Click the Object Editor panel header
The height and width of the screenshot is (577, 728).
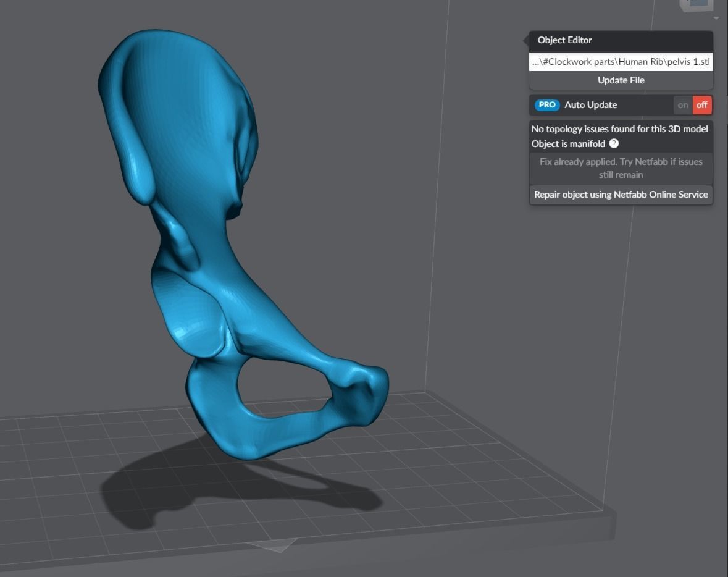tap(621, 40)
